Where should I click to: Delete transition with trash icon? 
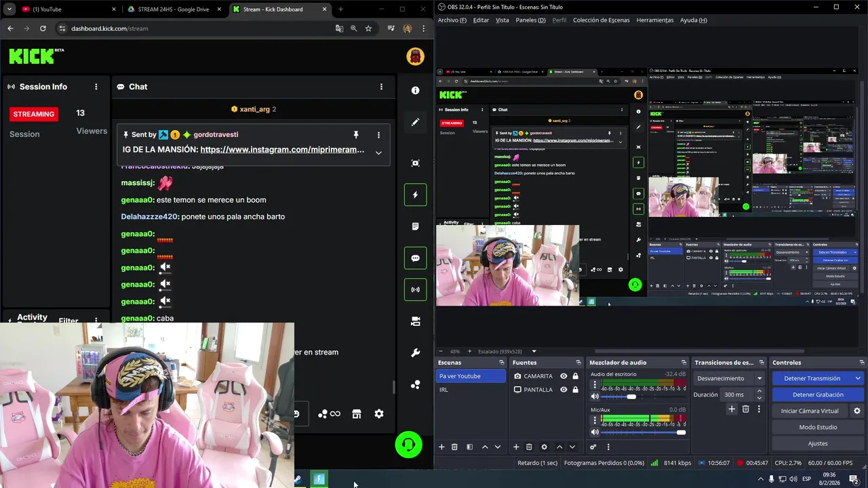click(745, 409)
